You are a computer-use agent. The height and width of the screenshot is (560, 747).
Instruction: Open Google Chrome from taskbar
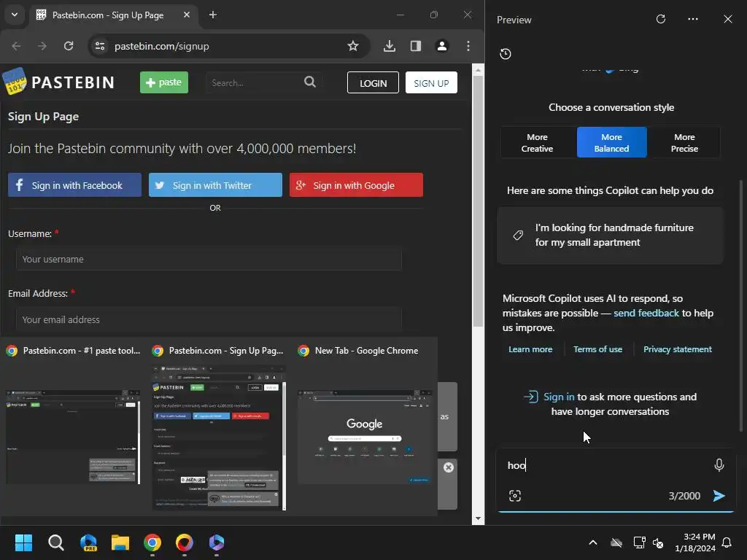click(x=152, y=542)
